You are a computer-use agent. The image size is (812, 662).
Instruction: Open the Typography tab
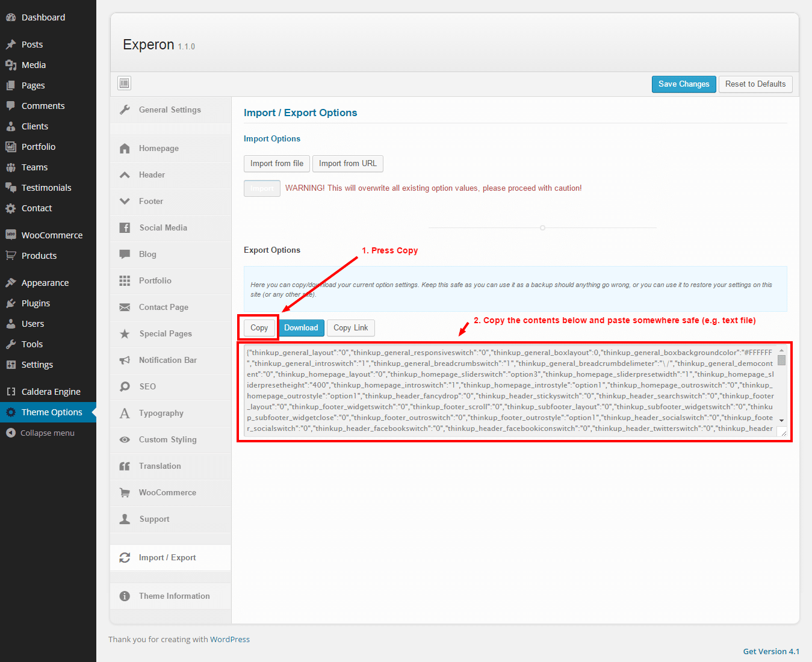click(170, 413)
